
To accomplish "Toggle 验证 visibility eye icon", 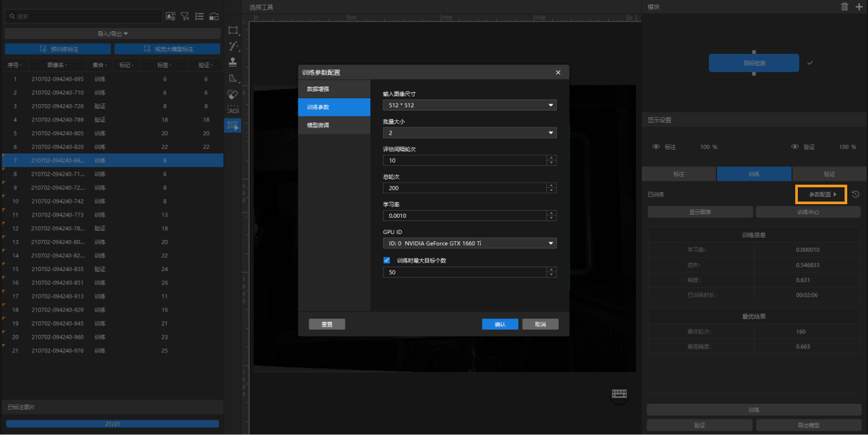I will click(795, 147).
